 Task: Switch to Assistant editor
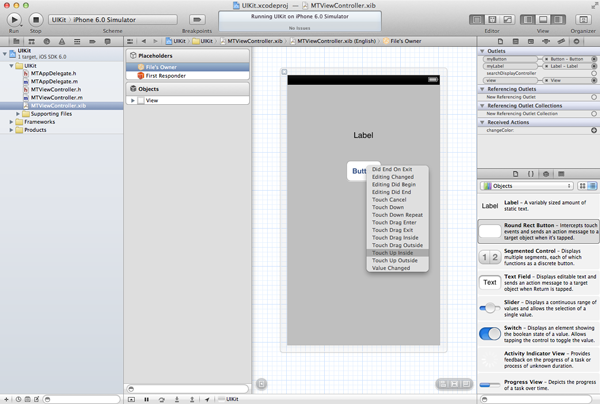coord(492,20)
